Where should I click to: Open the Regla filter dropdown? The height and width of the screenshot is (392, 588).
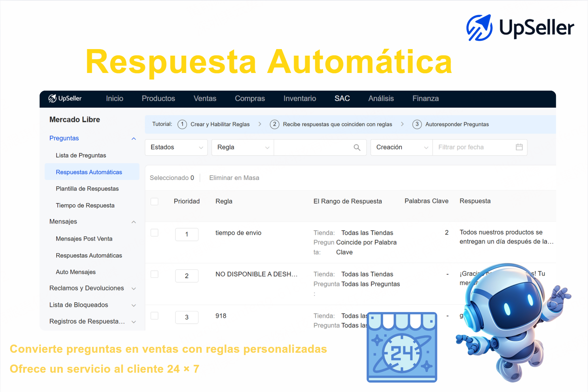(242, 147)
